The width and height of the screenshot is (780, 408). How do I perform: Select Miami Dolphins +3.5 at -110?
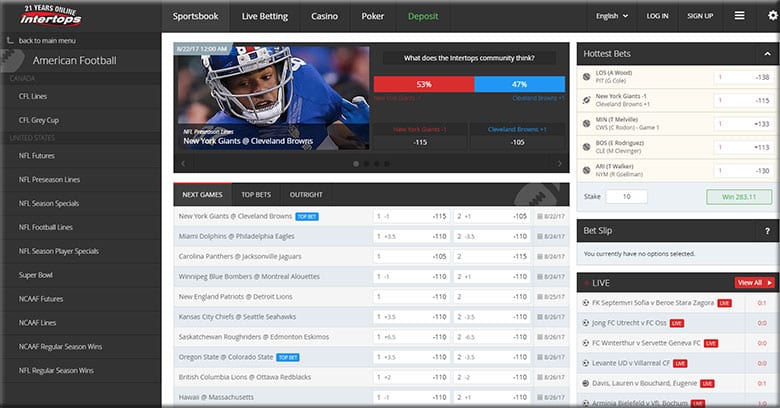[411, 236]
